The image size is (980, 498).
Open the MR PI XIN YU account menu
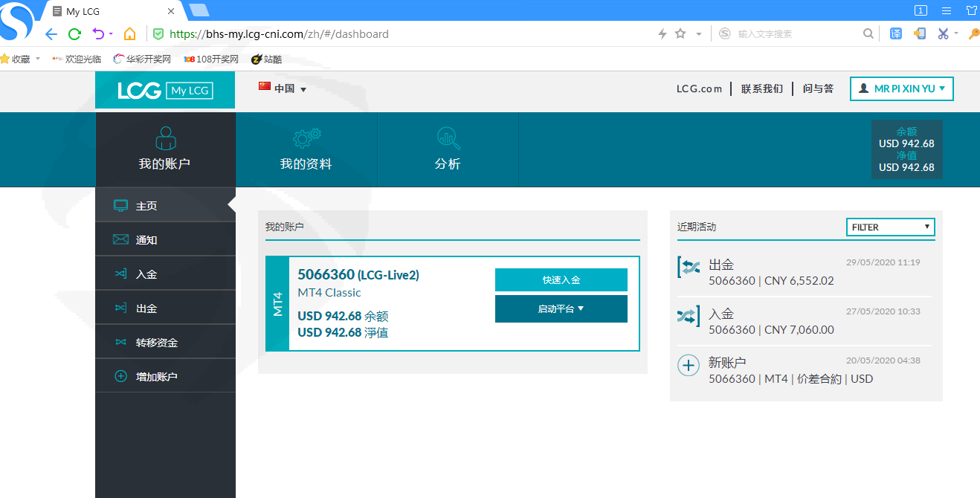pos(901,88)
